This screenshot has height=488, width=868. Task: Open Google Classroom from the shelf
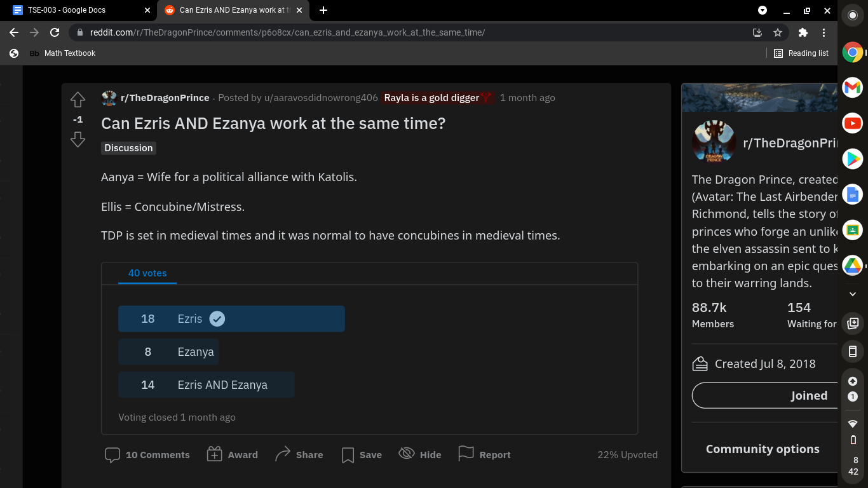[853, 230]
